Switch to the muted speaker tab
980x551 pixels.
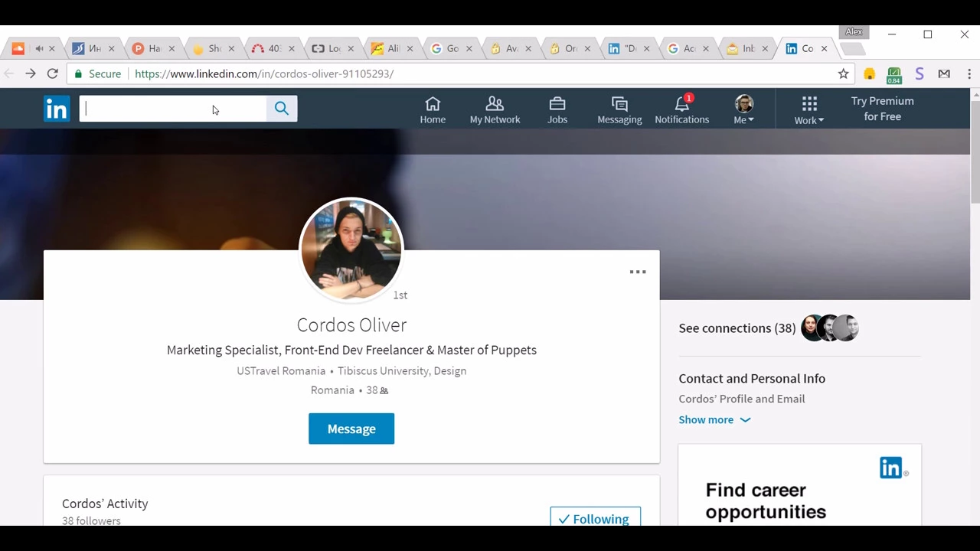(x=40, y=48)
